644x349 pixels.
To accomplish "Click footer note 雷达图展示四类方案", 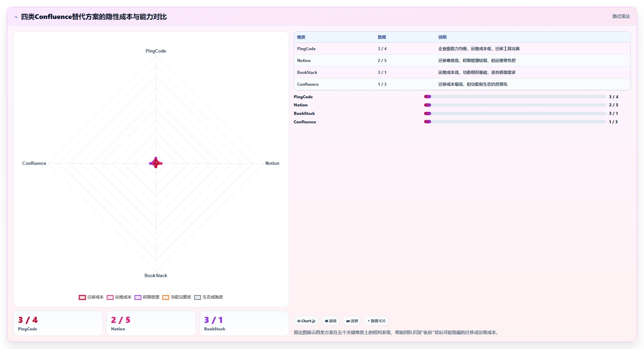I will point(397,332).
